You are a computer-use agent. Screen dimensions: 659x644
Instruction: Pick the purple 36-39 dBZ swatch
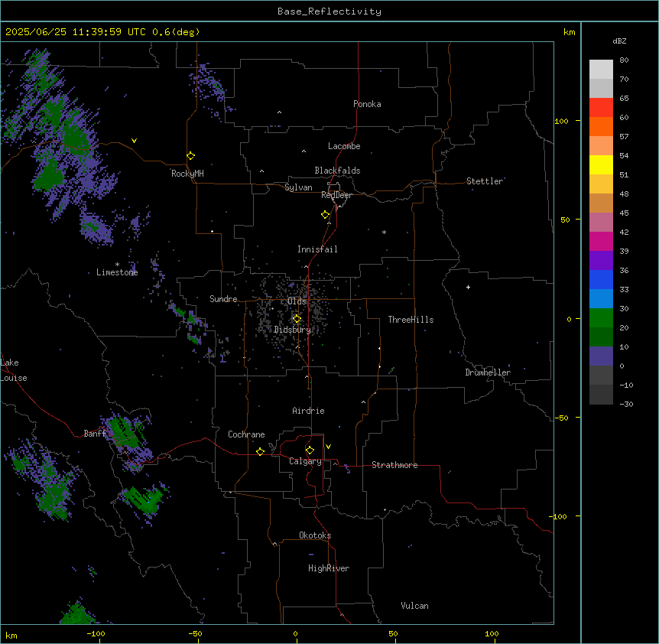[x=601, y=261]
